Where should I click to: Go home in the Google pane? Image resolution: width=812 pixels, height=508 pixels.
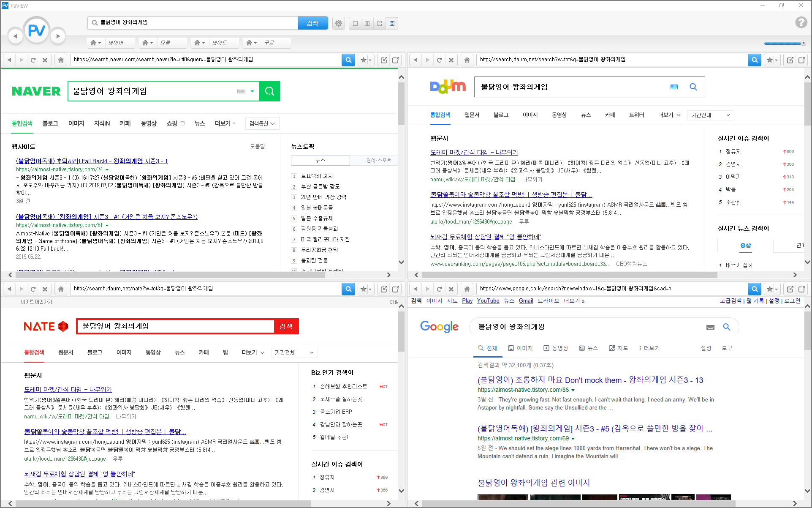tap(467, 289)
